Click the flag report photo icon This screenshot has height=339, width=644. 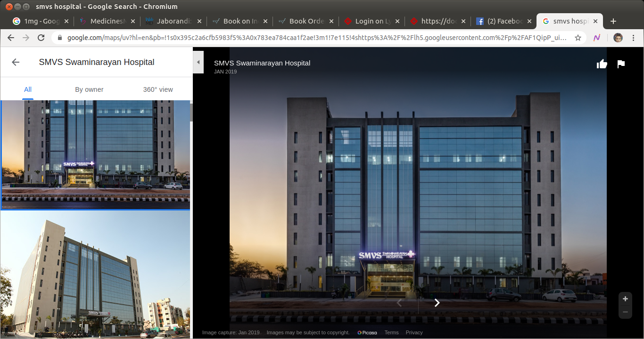(621, 64)
